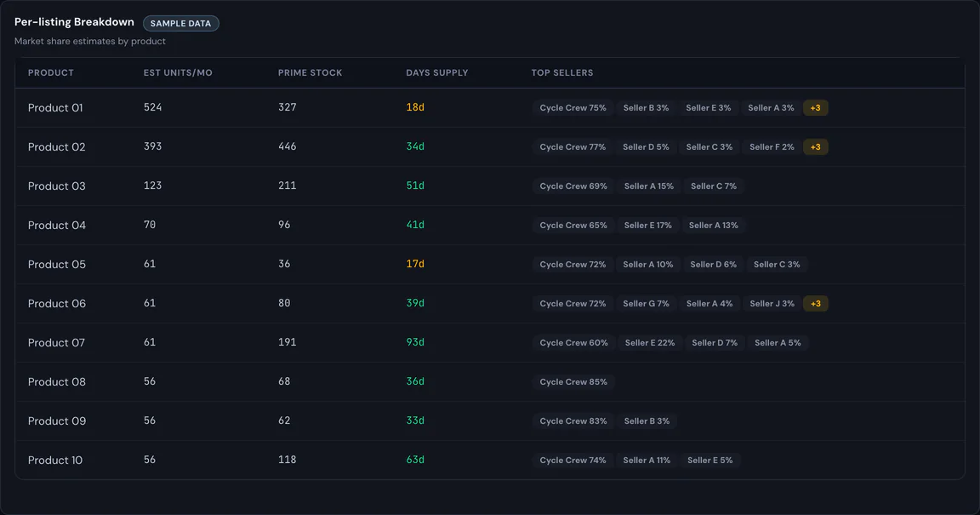Click Seller D 5% chip
980x515 pixels.
pos(646,147)
